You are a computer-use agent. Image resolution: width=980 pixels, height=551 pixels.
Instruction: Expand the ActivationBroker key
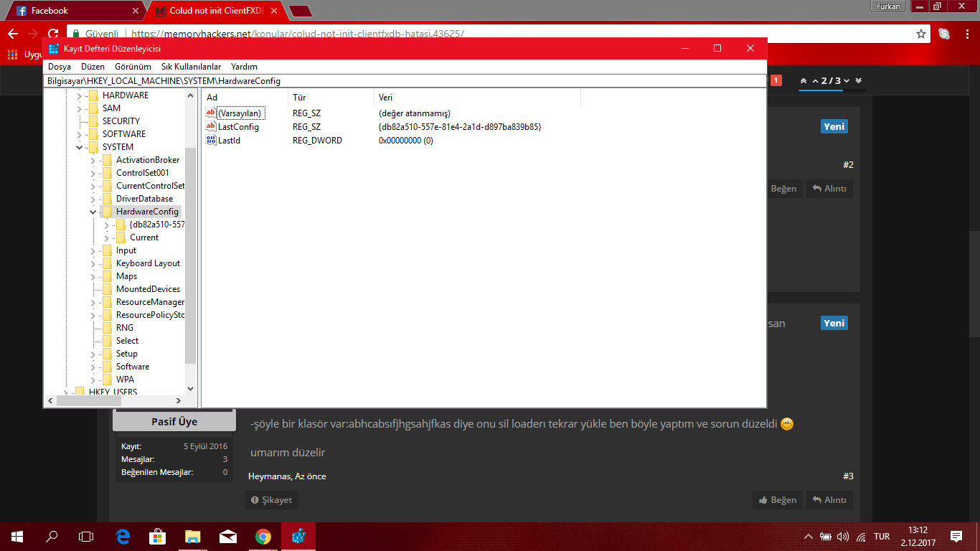(93, 160)
